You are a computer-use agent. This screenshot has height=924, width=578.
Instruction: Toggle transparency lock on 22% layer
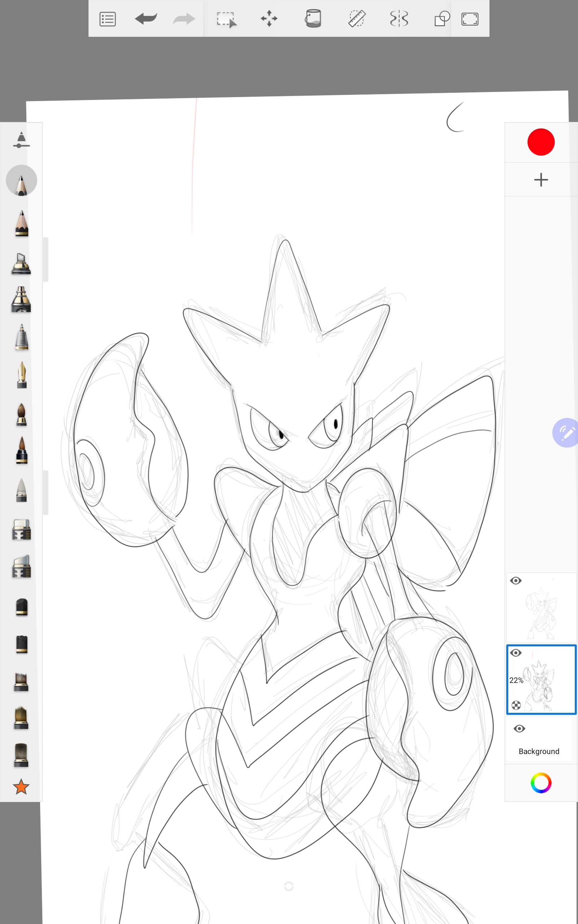pyautogui.click(x=516, y=705)
